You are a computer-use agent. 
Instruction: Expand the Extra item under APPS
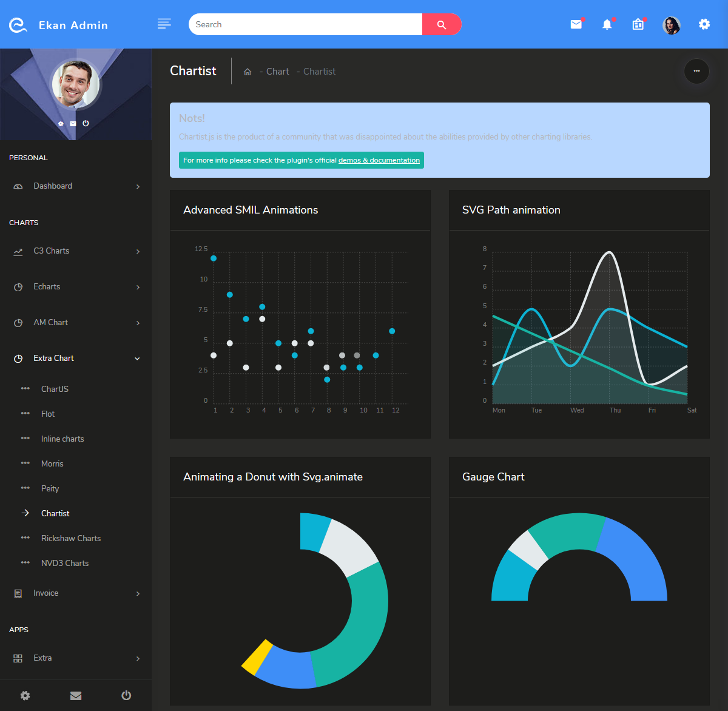coord(42,658)
